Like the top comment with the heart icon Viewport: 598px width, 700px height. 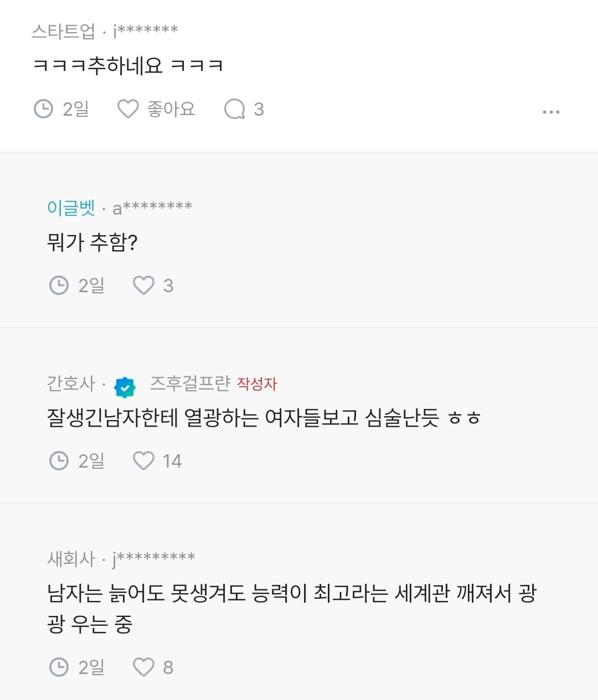[128, 109]
